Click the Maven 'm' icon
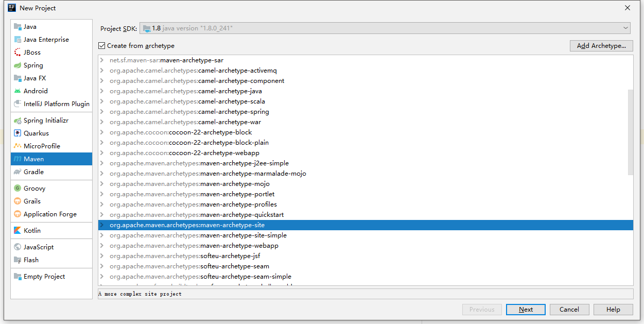The image size is (644, 324). coord(18,159)
